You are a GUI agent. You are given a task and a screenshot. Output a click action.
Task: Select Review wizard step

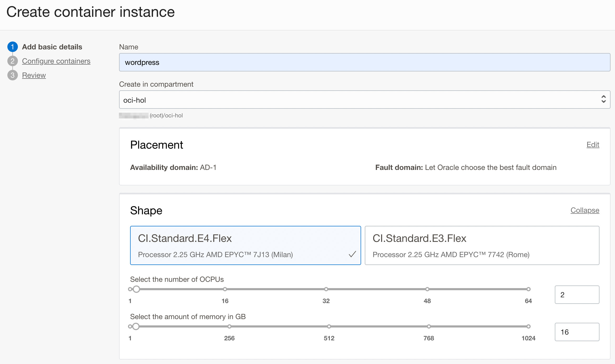34,75
